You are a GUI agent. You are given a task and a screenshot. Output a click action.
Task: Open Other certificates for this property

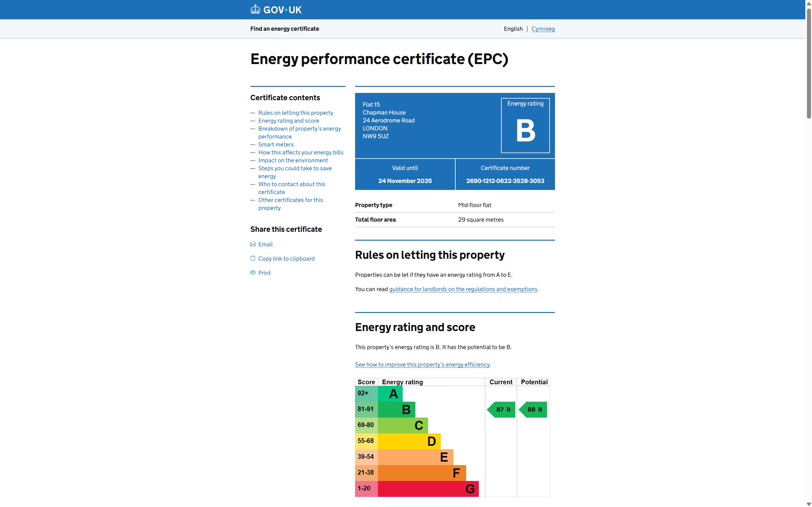[x=290, y=200]
